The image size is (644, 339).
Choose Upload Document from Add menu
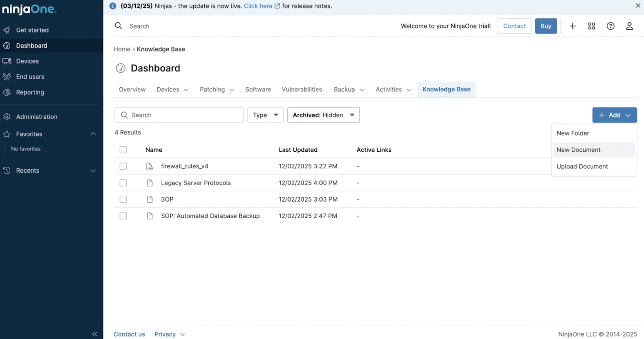[x=594, y=166]
